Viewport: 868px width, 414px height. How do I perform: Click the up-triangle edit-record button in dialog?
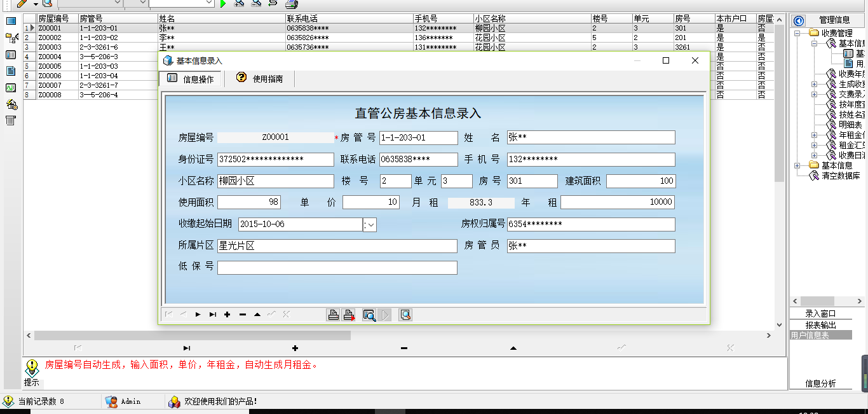257,314
